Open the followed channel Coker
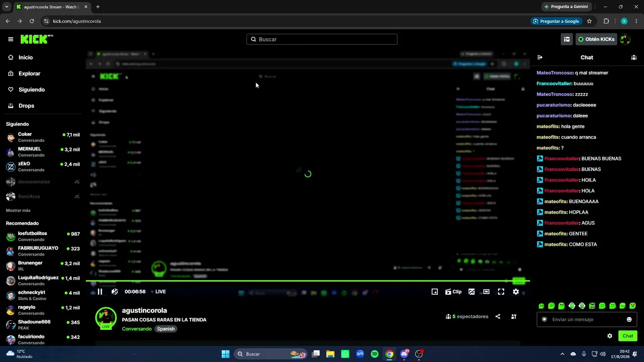The image size is (644, 362). click(x=43, y=137)
